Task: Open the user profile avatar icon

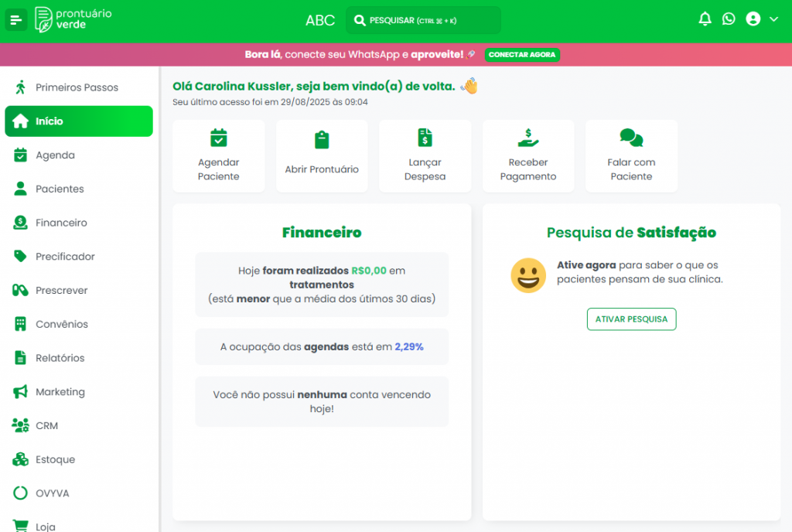Action: click(753, 19)
